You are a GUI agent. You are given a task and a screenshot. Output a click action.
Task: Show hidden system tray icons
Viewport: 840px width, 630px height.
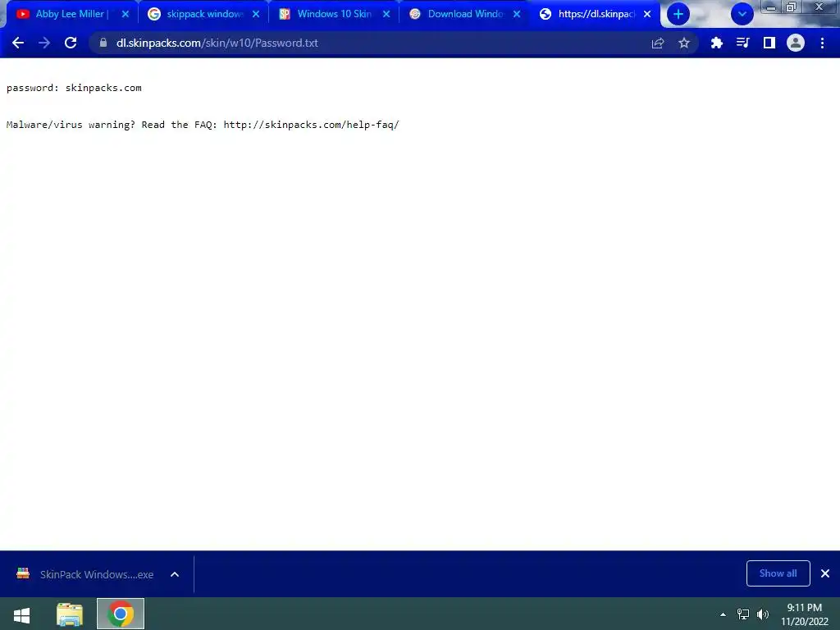[723, 614]
